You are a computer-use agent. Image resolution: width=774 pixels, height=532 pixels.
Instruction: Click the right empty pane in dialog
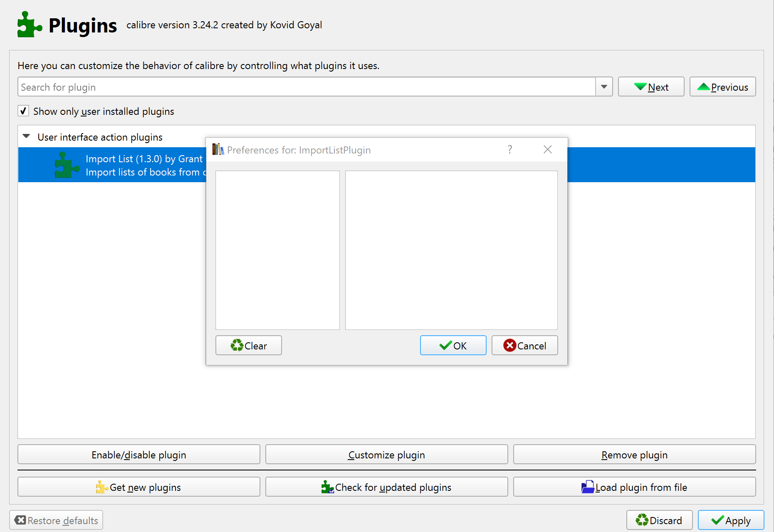pos(451,250)
